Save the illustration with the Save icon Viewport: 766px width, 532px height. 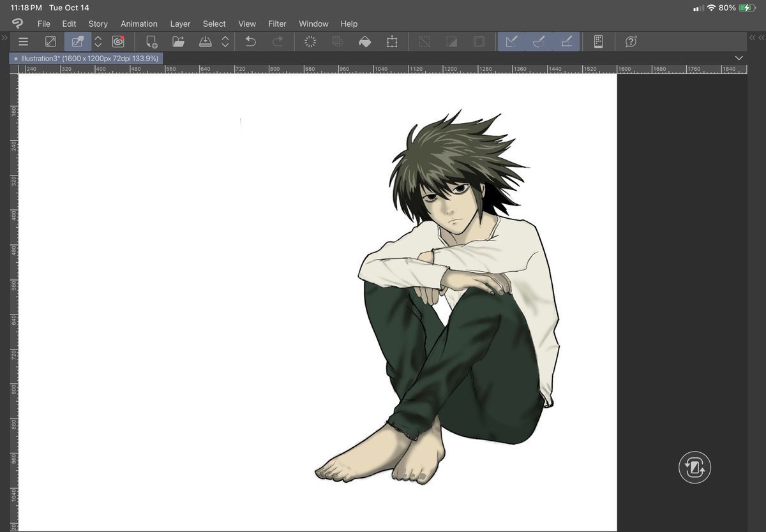point(206,41)
